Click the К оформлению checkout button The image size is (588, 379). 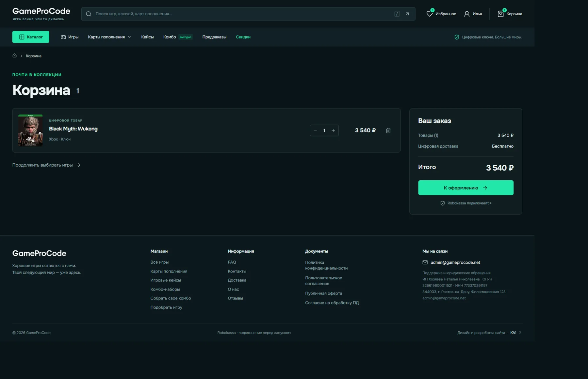coord(465,188)
